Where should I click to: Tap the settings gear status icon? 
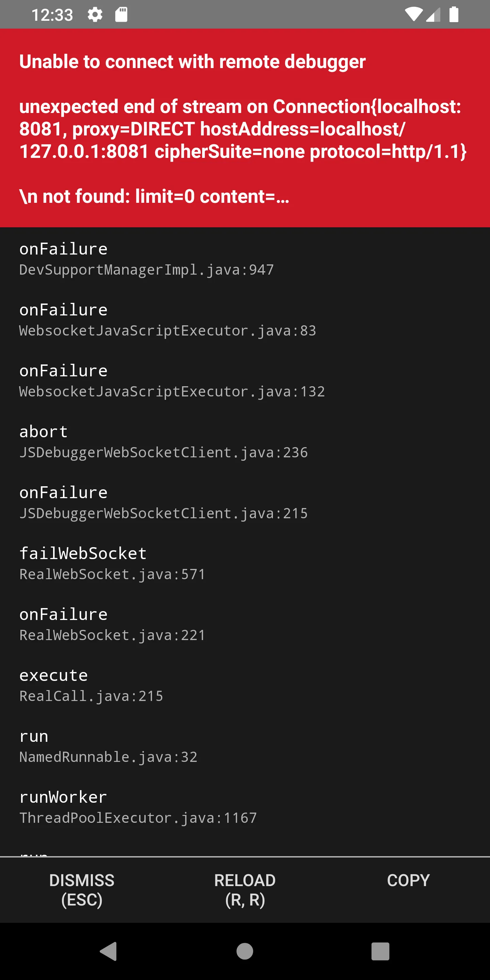[x=95, y=15]
